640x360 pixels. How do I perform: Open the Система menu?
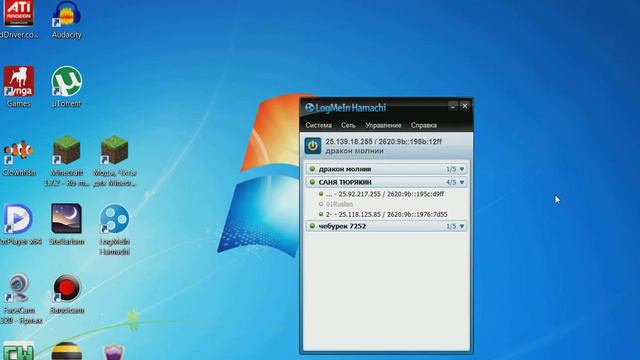coord(318,125)
